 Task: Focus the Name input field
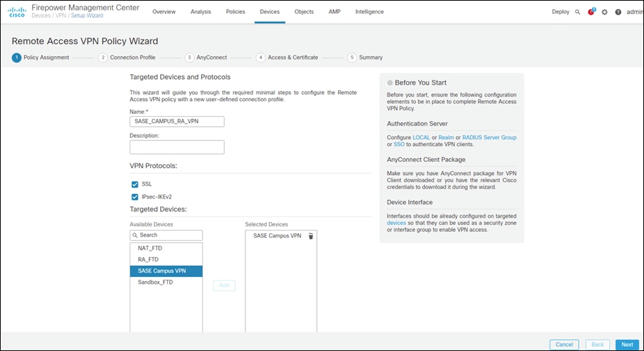(x=177, y=122)
